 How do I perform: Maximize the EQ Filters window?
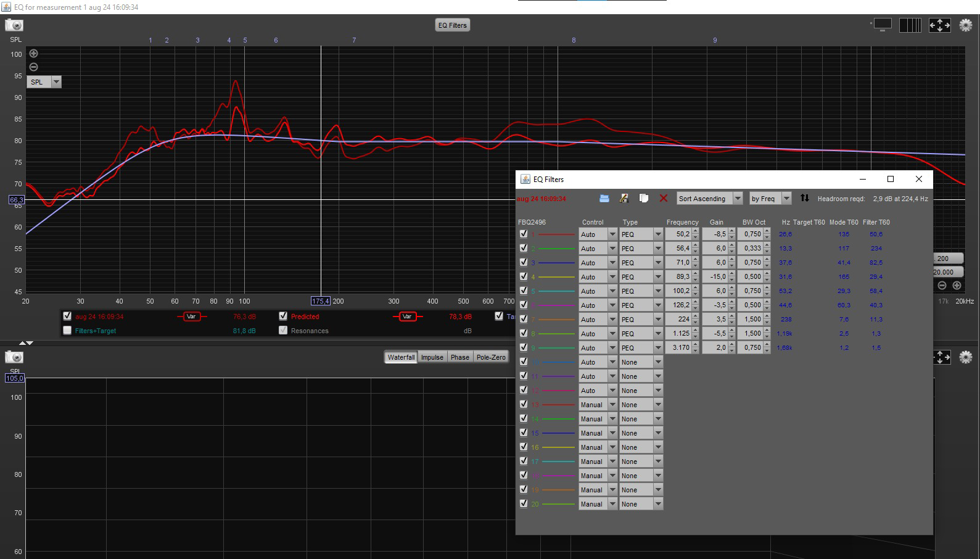(x=891, y=179)
